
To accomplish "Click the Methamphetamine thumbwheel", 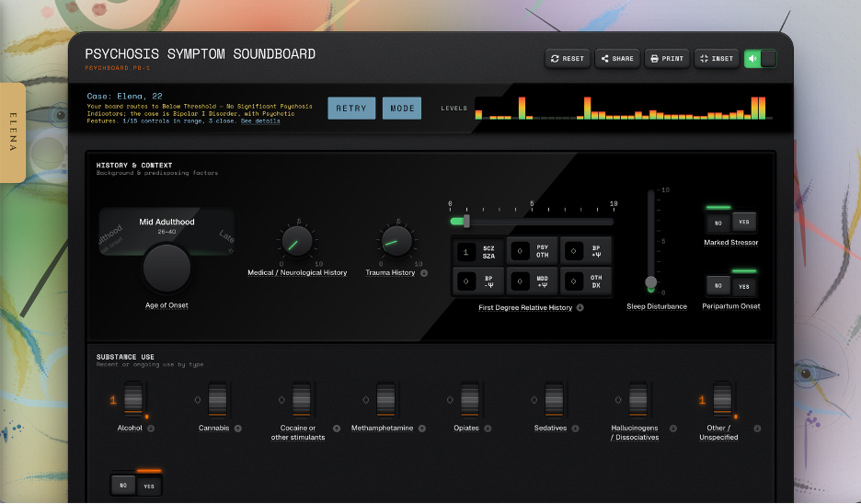I will point(385,400).
